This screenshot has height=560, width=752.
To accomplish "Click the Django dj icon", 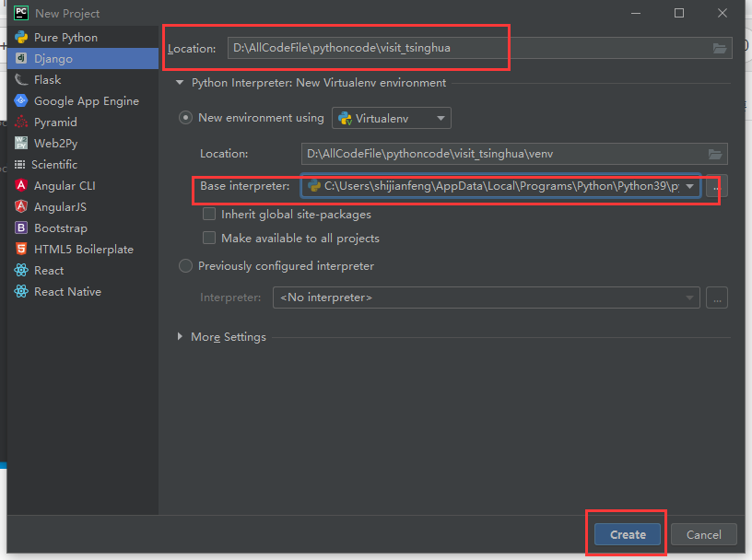I will coord(21,59).
